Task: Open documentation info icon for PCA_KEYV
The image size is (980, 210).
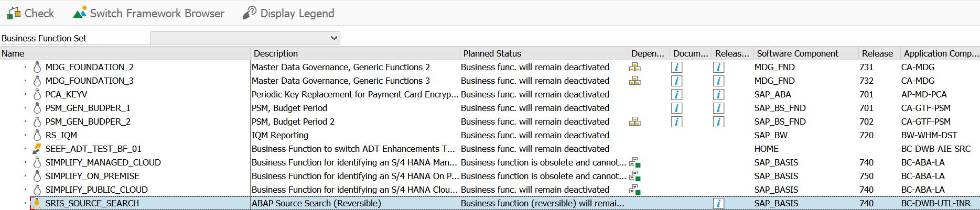Action: 677,94
